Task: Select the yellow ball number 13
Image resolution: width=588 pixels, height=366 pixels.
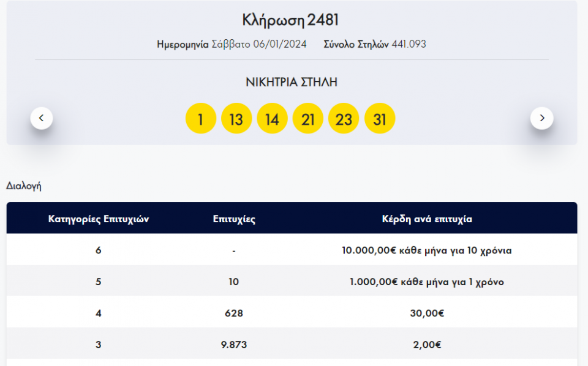Action: click(236, 119)
